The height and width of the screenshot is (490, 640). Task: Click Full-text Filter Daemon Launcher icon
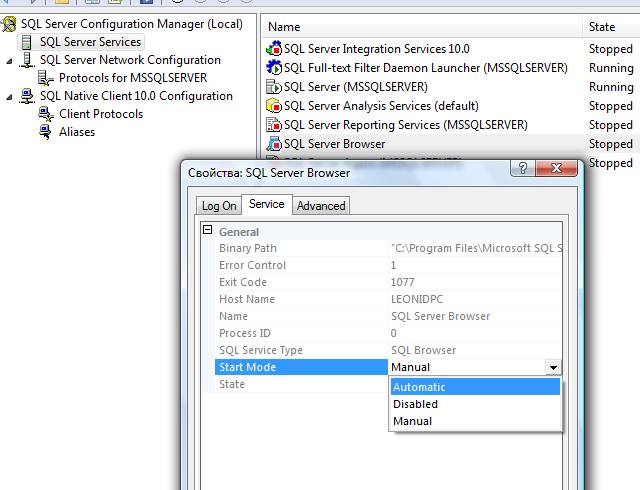click(273, 67)
